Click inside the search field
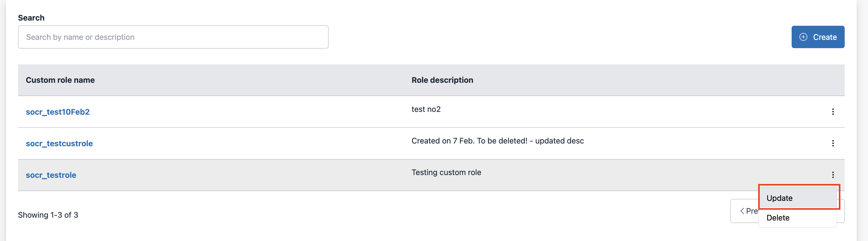868x241 pixels. 173,37
